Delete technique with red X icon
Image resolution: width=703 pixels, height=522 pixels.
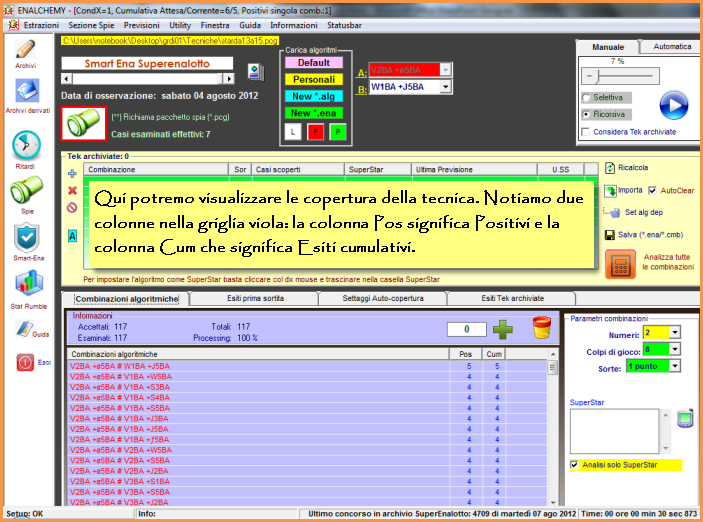coord(72,191)
